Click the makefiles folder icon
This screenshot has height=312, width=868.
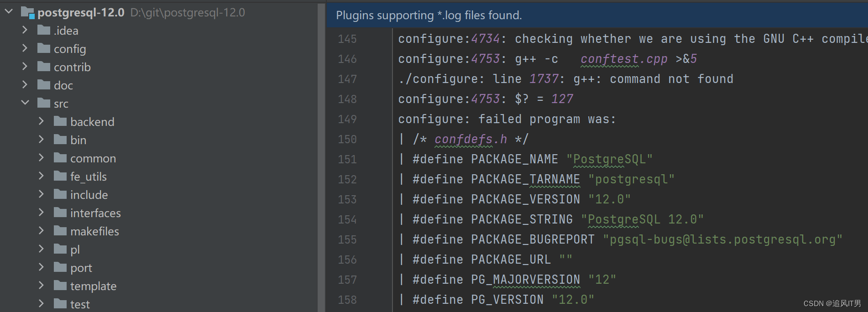(x=60, y=231)
